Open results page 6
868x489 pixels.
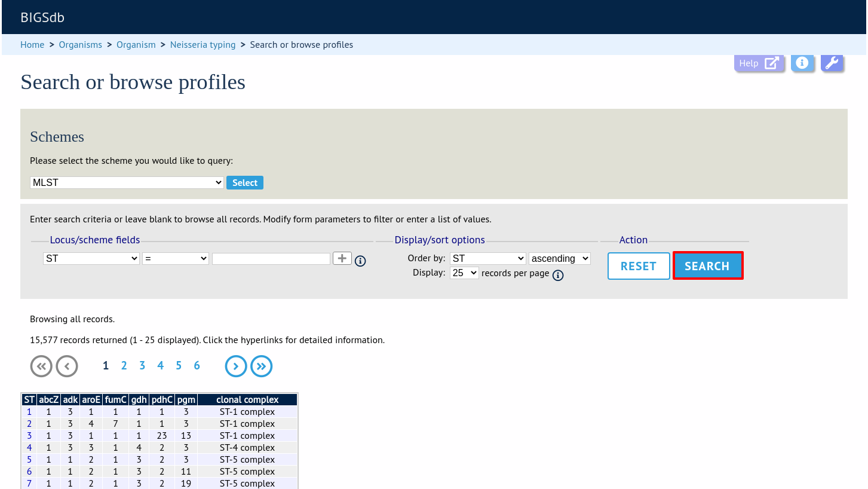coord(197,366)
